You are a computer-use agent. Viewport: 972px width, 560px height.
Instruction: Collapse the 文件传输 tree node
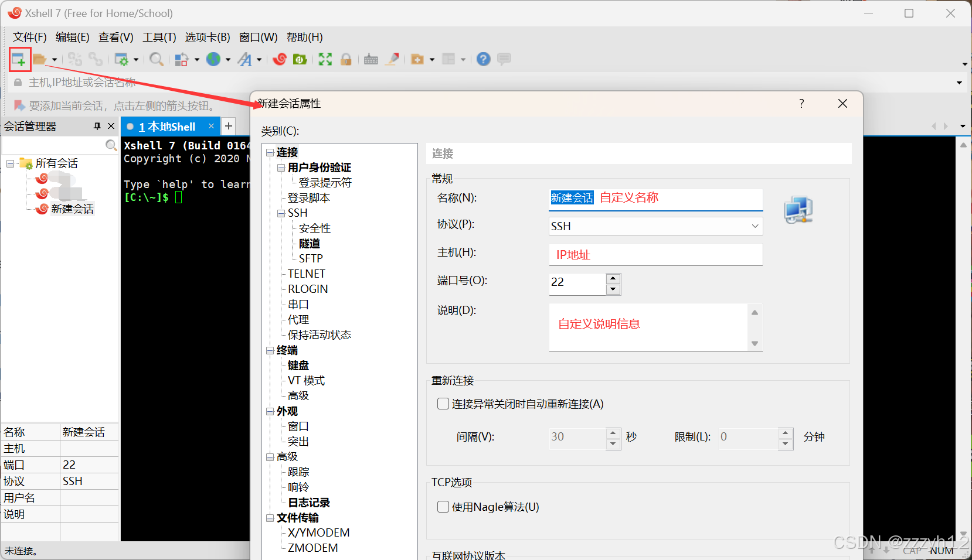(270, 518)
